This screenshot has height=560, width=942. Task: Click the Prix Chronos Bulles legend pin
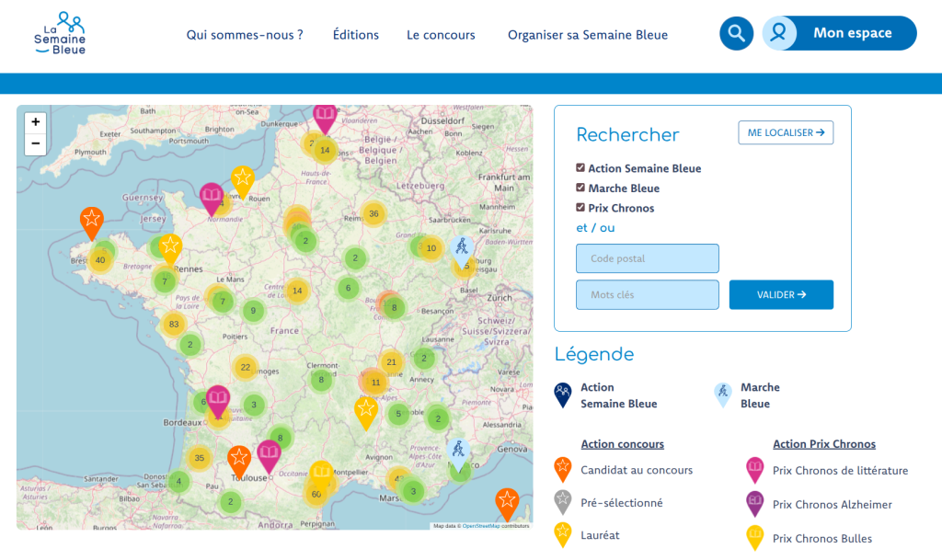pyautogui.click(x=754, y=538)
